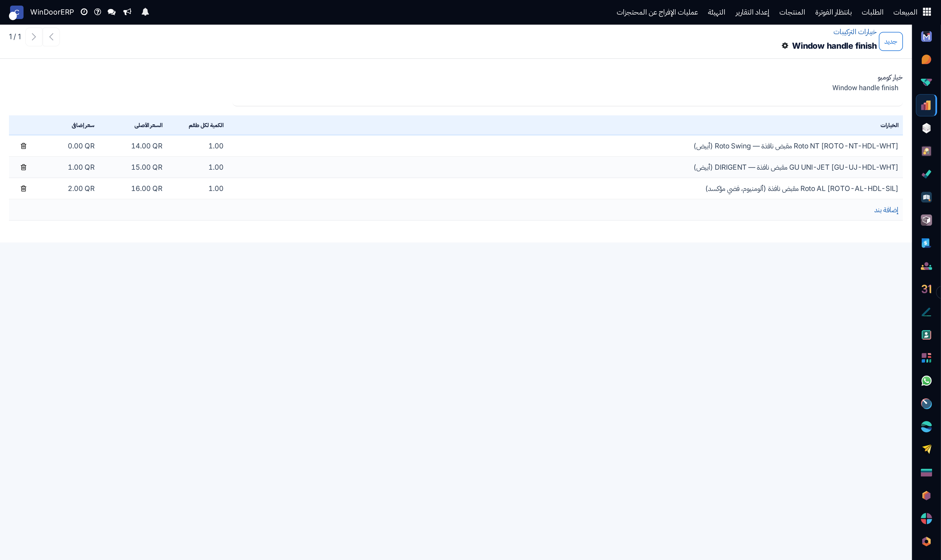Image resolution: width=941 pixels, height=560 pixels.
Task: Go back via خيارات التركيبات breadcrumb
Action: click(854, 32)
